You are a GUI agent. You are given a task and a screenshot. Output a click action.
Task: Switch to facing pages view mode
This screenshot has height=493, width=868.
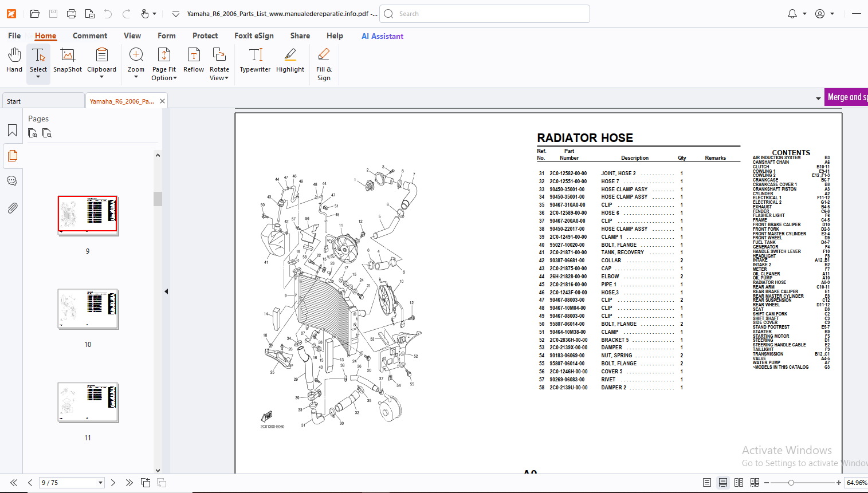point(739,483)
